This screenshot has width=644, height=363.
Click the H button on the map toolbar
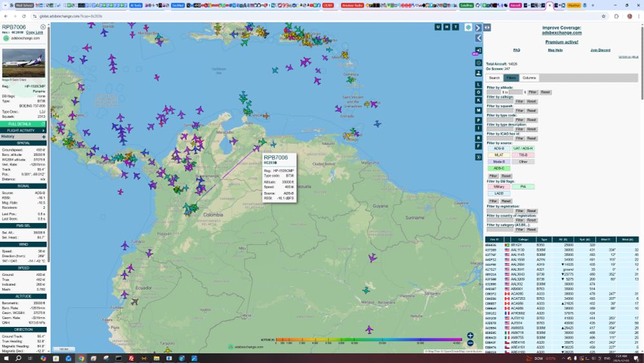[447, 27]
